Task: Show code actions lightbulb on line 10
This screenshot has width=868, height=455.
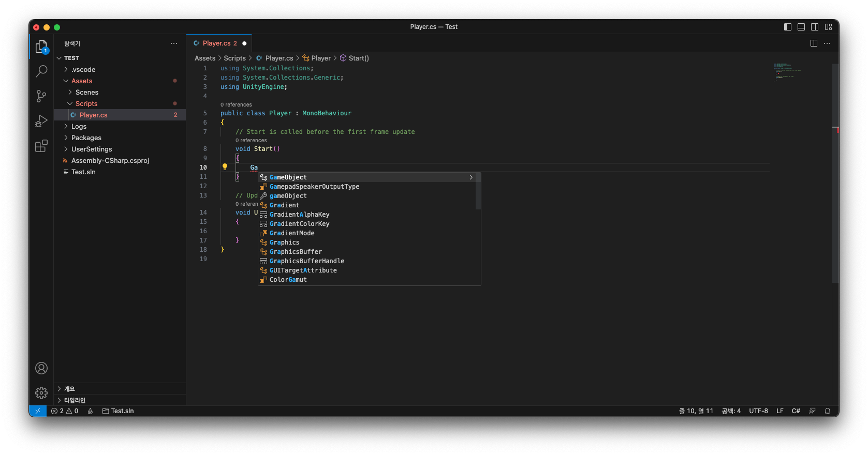Action: click(225, 167)
